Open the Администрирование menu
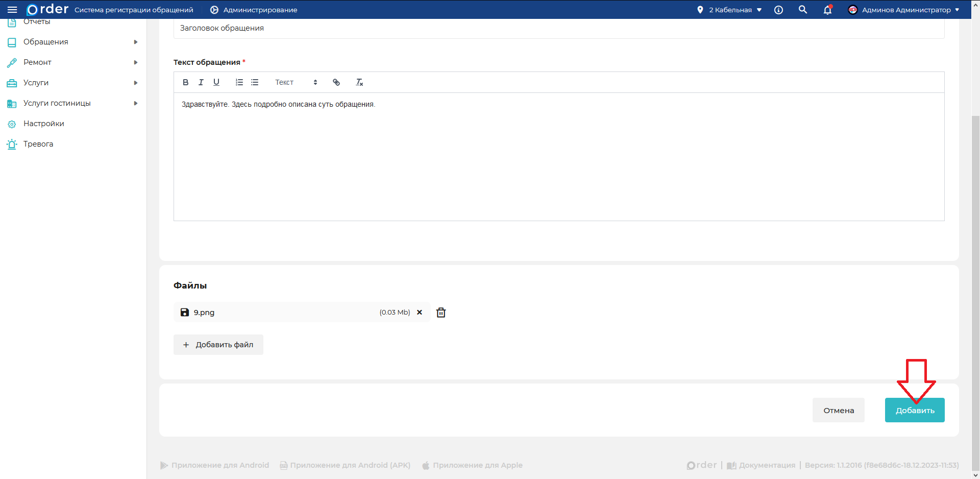This screenshot has width=980, height=479. [254, 10]
